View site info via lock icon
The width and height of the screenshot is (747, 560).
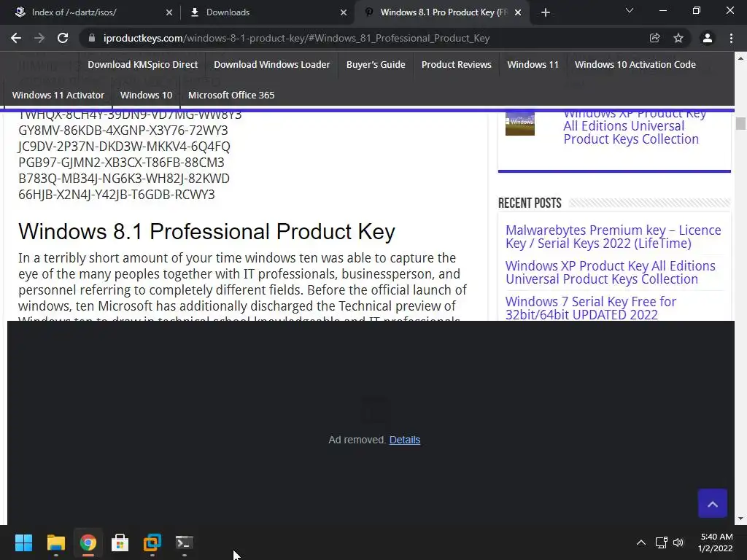[92, 38]
